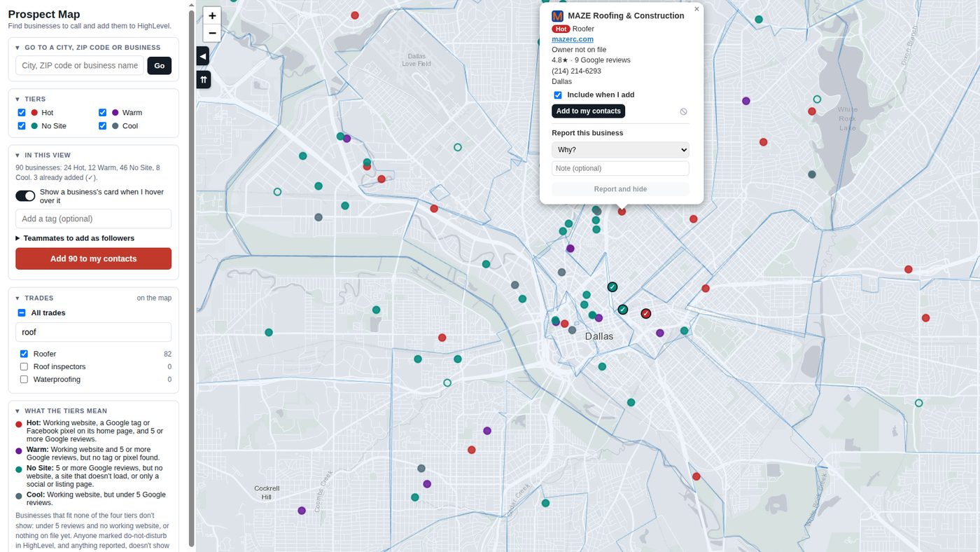
Task: Click the Add a tag field
Action: click(x=93, y=219)
